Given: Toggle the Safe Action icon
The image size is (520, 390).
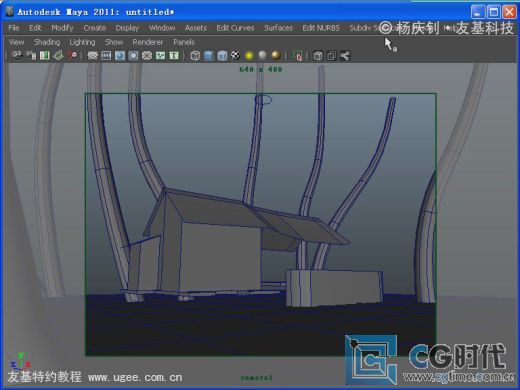Looking at the screenshot, I should 161,55.
